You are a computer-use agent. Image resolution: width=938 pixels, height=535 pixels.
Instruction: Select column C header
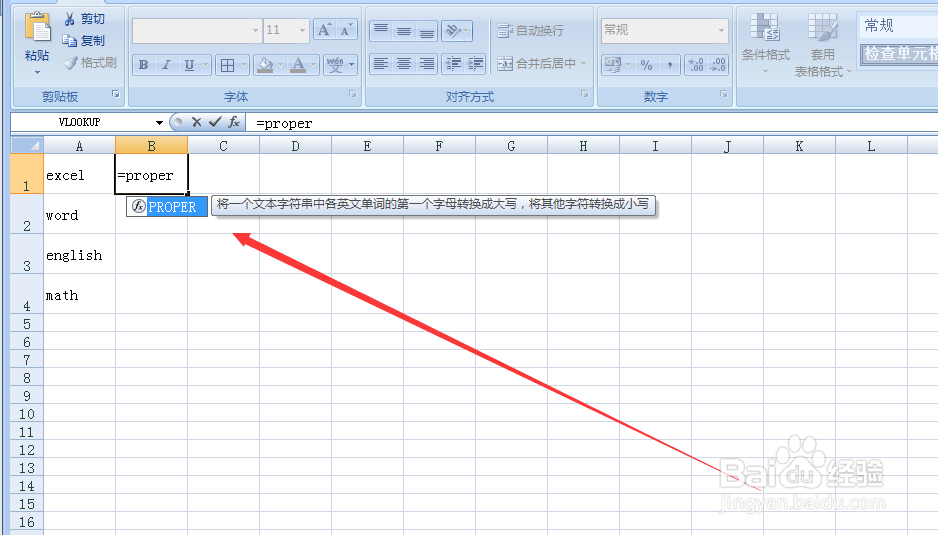223,146
